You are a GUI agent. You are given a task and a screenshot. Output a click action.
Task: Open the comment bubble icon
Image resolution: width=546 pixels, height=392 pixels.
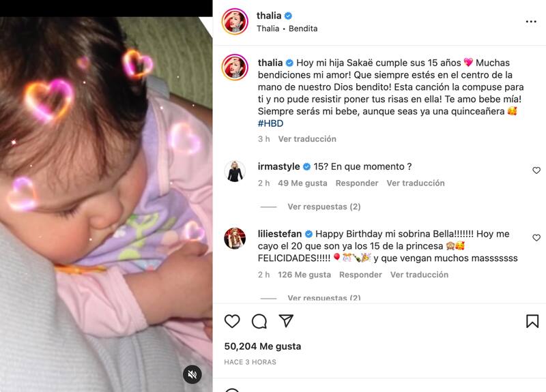pos(259,321)
